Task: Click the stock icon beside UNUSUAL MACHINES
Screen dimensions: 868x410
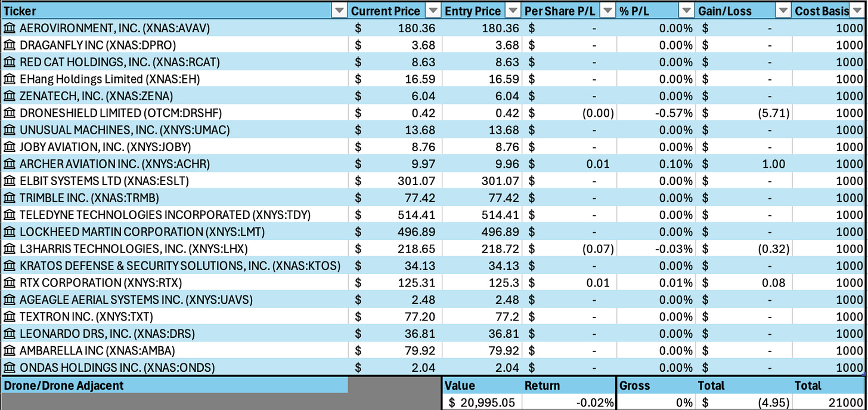Action: (9, 130)
